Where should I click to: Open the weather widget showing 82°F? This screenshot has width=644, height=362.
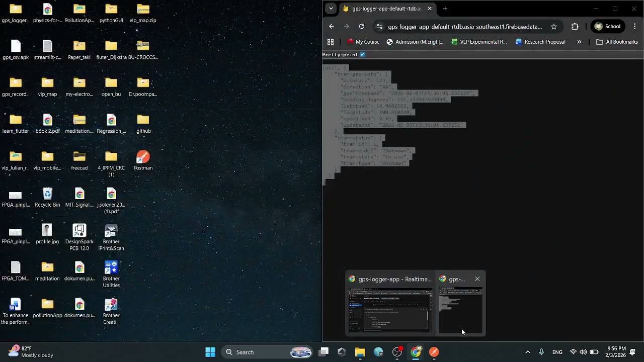30,352
